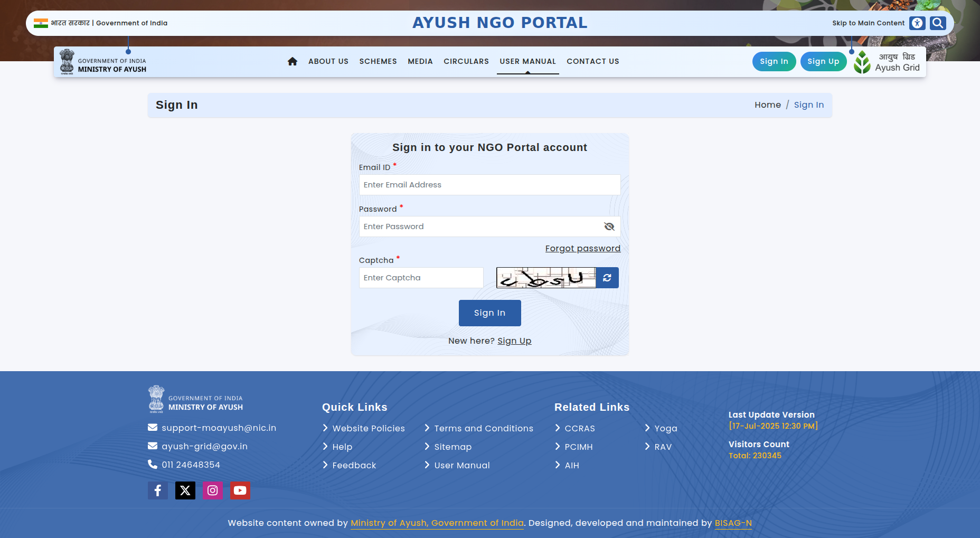Click the Ayush Grid logo

(x=887, y=62)
